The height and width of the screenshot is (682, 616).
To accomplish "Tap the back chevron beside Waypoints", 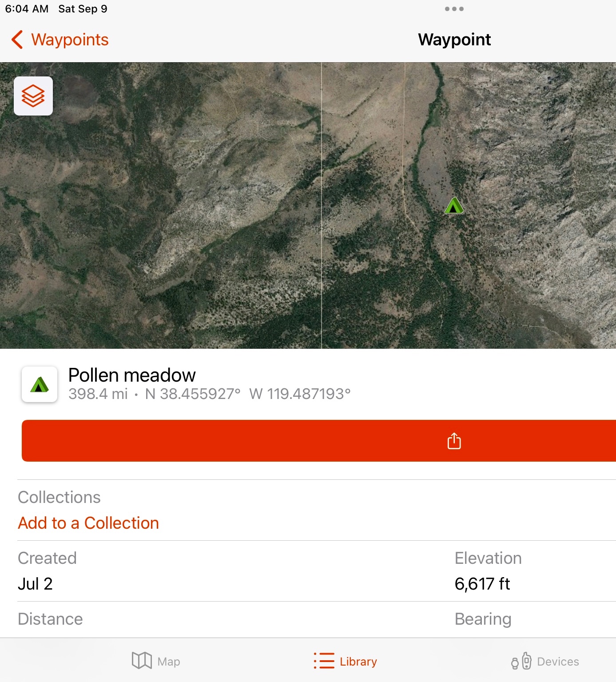I will pyautogui.click(x=17, y=40).
